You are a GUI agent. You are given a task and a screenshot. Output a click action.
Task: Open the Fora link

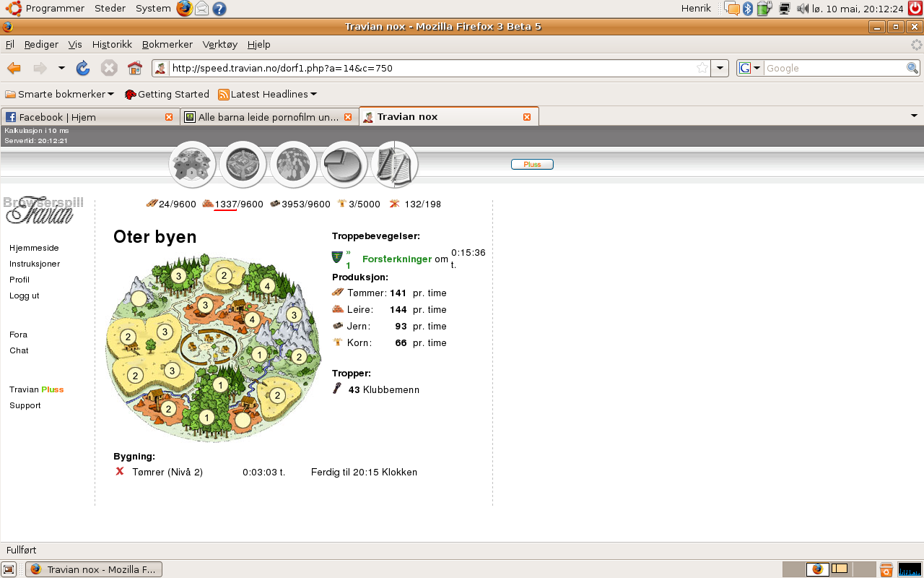point(18,335)
